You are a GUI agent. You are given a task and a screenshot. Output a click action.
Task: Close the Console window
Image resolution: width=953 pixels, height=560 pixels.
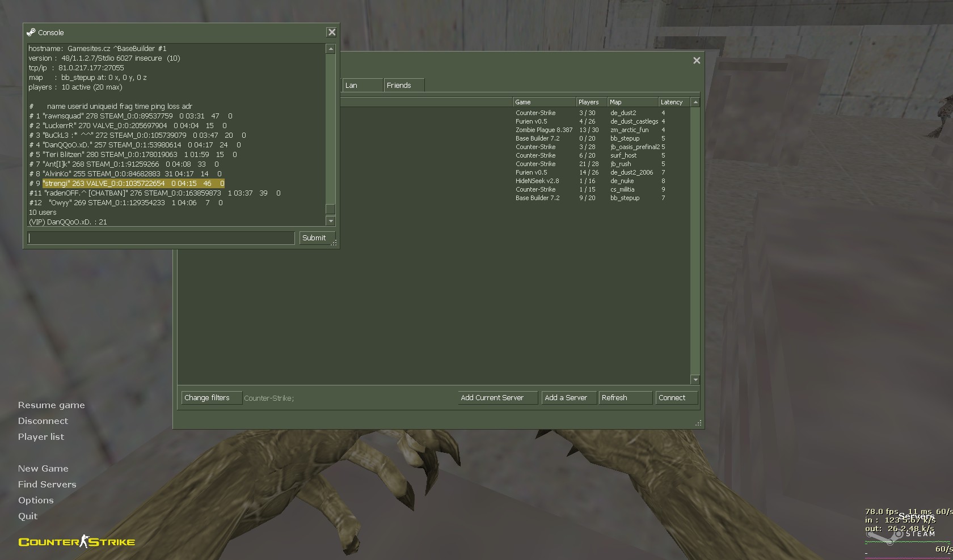pos(332,32)
